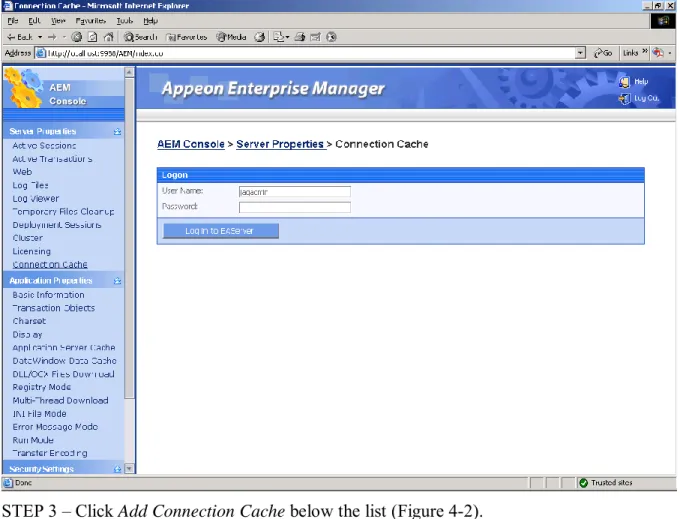Open Temporary Files Cleanup in sidebar
This screenshot has height=519, width=680.
(x=63, y=212)
